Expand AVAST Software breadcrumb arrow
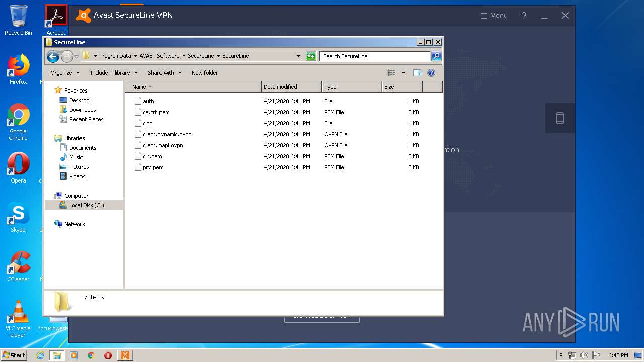The image size is (644, 362). coord(183,56)
